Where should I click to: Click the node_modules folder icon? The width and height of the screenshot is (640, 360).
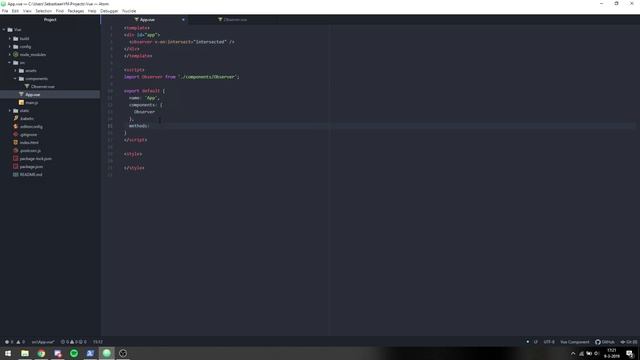pyautogui.click(x=16, y=55)
